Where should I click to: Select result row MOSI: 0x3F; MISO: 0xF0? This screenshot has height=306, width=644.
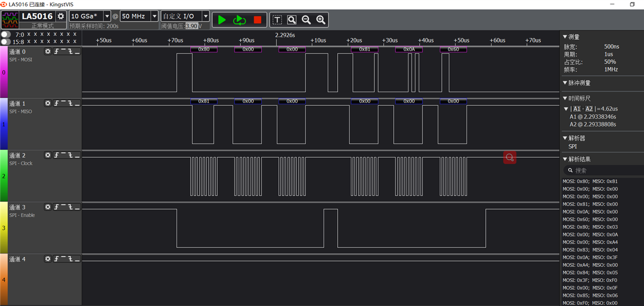click(x=590, y=280)
